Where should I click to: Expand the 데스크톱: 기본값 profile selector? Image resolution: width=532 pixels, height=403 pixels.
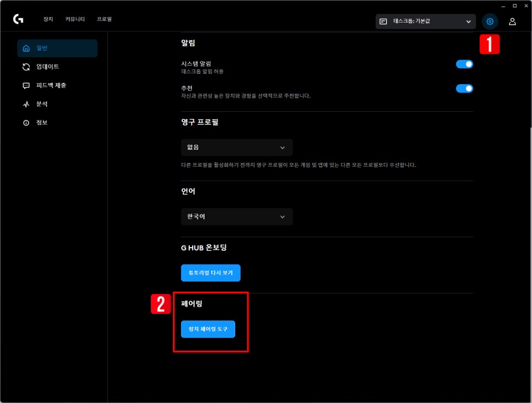pos(426,21)
